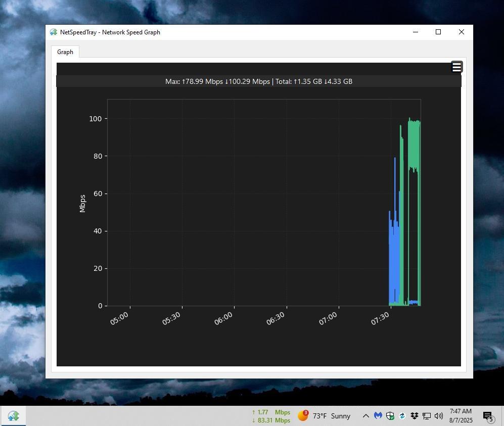The image size is (504, 426).
Task: Click the NetSpeedTray speed widget in taskbar
Action: (271, 416)
